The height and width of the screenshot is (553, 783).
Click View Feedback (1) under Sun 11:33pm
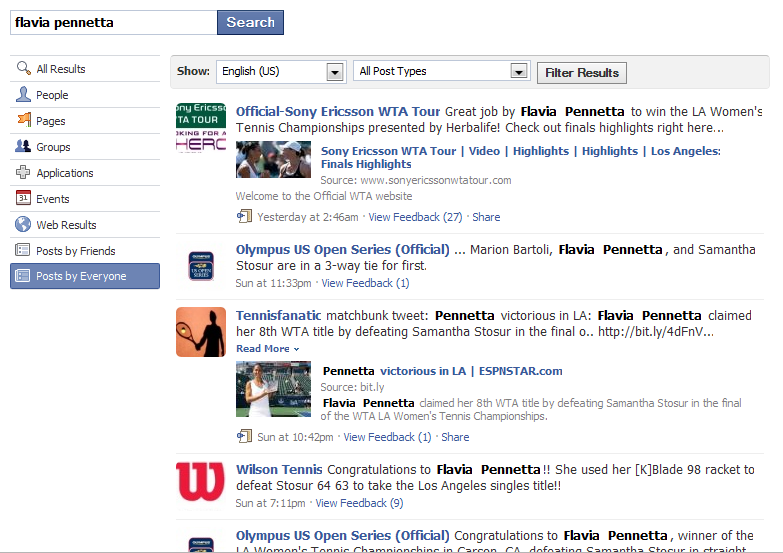366,283
